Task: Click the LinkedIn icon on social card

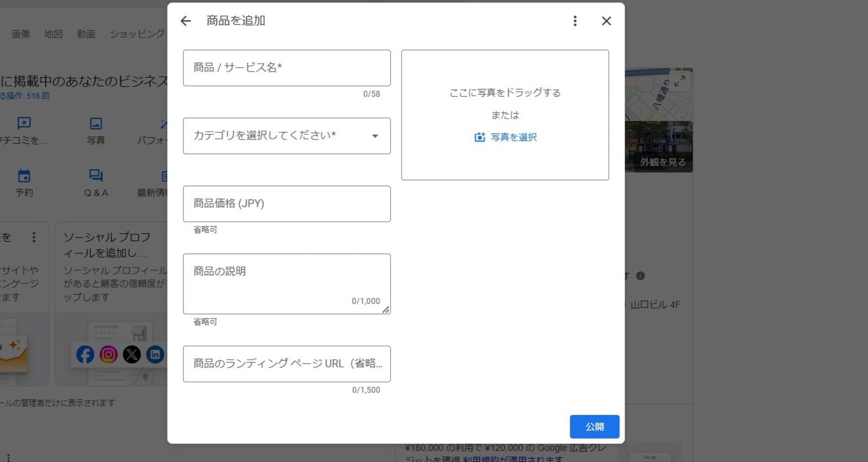Action: tap(155, 355)
